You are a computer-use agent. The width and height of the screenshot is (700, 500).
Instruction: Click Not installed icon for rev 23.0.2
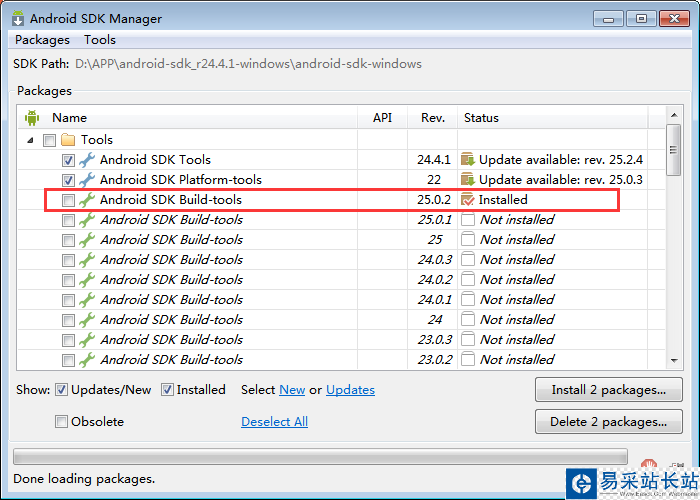pyautogui.click(x=468, y=359)
